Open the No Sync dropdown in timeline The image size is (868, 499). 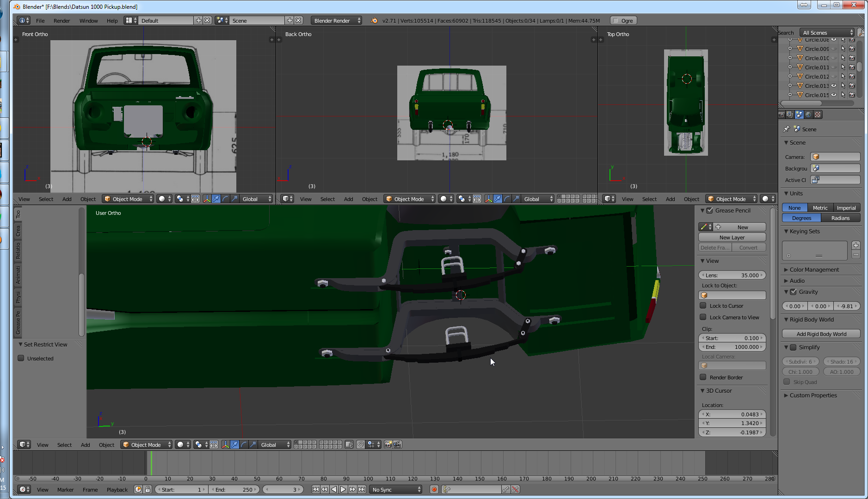(396, 489)
